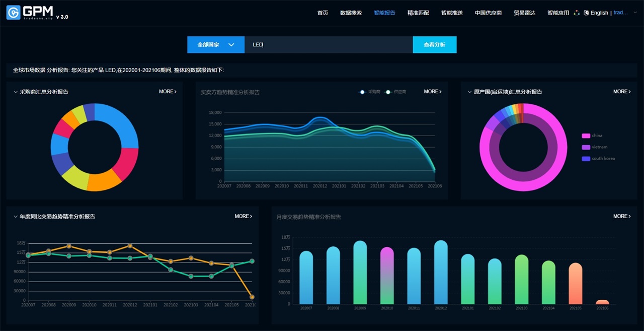Click the last orange point on yearly trend line
This screenshot has width=644, height=331.
click(252, 297)
